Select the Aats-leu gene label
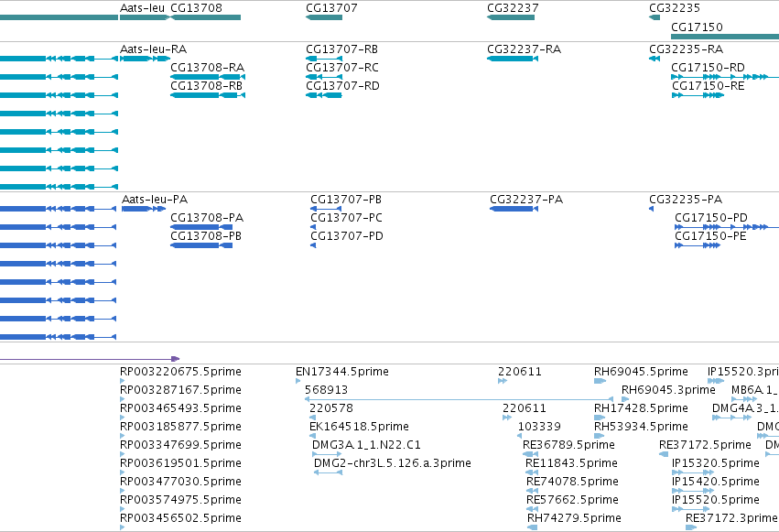This screenshot has width=779, height=532. pyautogui.click(x=142, y=8)
